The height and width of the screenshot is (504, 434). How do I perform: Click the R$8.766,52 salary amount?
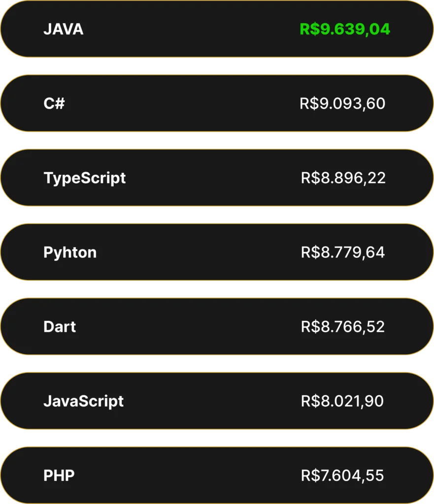point(343,327)
